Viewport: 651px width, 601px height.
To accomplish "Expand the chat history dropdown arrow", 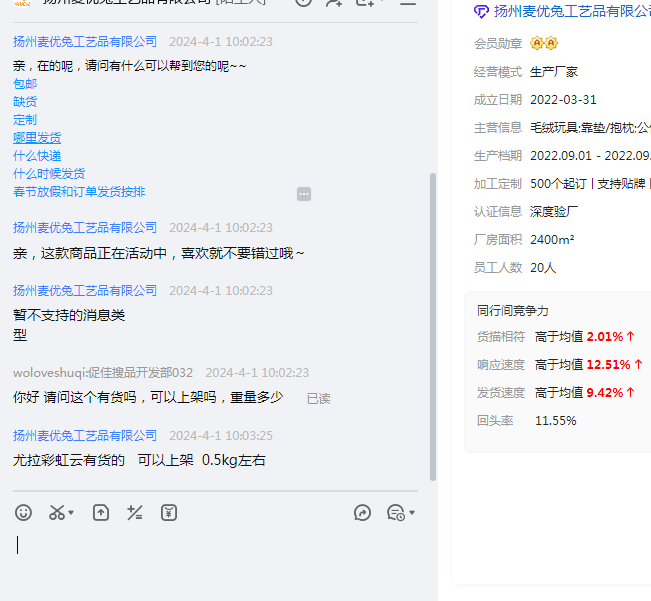I will click(412, 514).
